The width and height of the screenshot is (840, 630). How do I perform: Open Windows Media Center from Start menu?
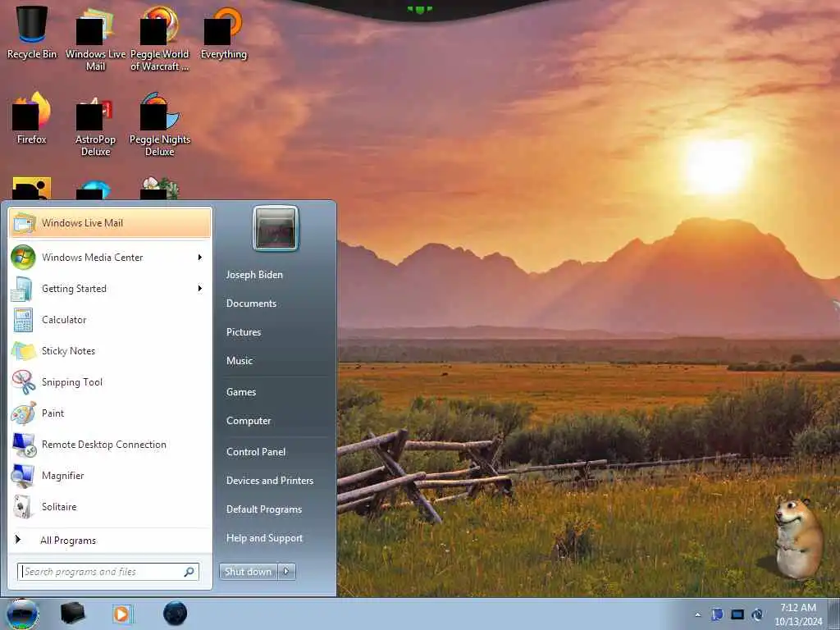(110, 257)
